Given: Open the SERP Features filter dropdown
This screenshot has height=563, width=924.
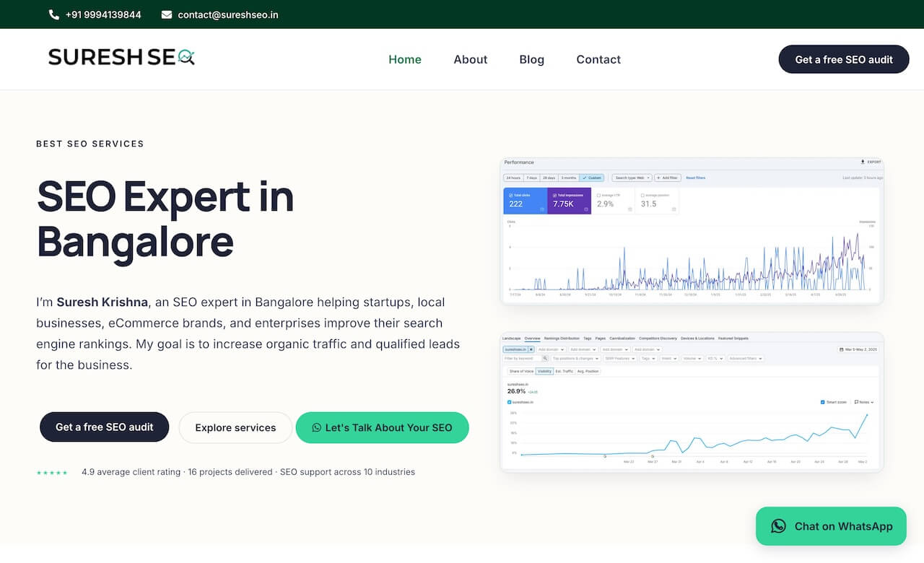Looking at the screenshot, I should click(620, 359).
